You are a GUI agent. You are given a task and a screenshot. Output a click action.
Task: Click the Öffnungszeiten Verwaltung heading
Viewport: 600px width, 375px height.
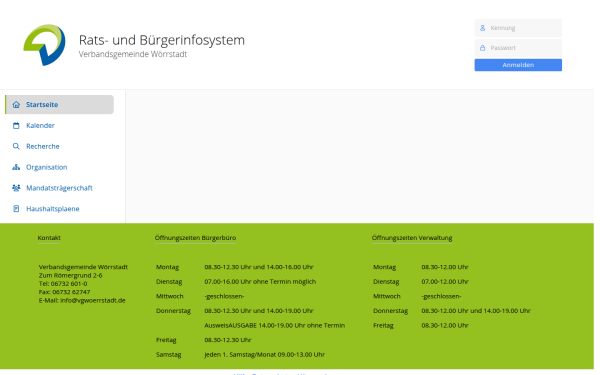(412, 238)
